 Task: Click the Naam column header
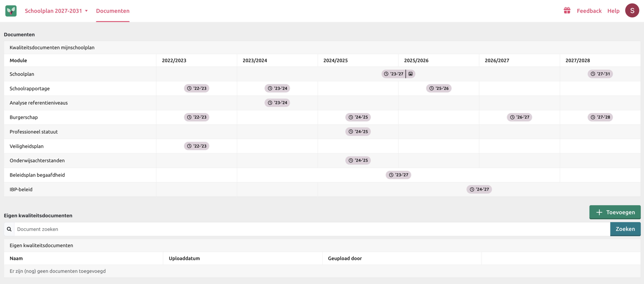click(16, 258)
